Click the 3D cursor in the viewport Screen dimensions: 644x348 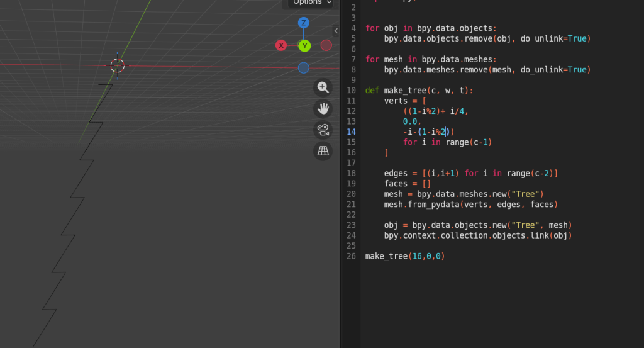[x=118, y=65]
